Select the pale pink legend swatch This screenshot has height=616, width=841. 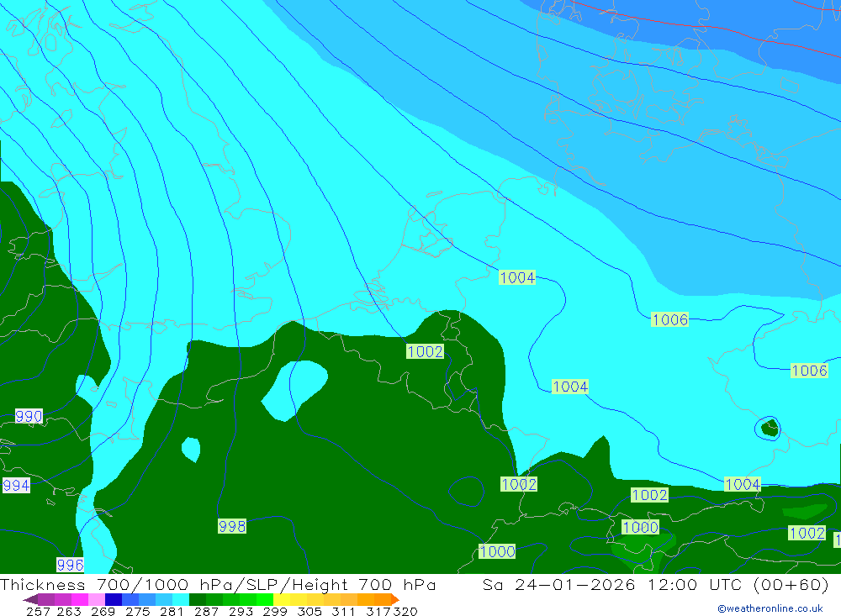pos(97,599)
